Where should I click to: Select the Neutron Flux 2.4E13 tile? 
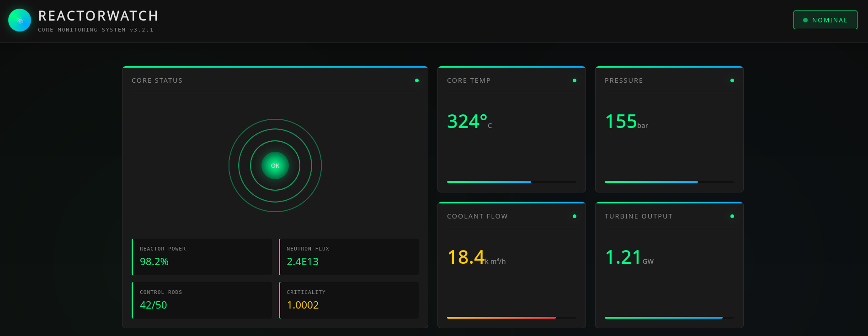tap(349, 257)
